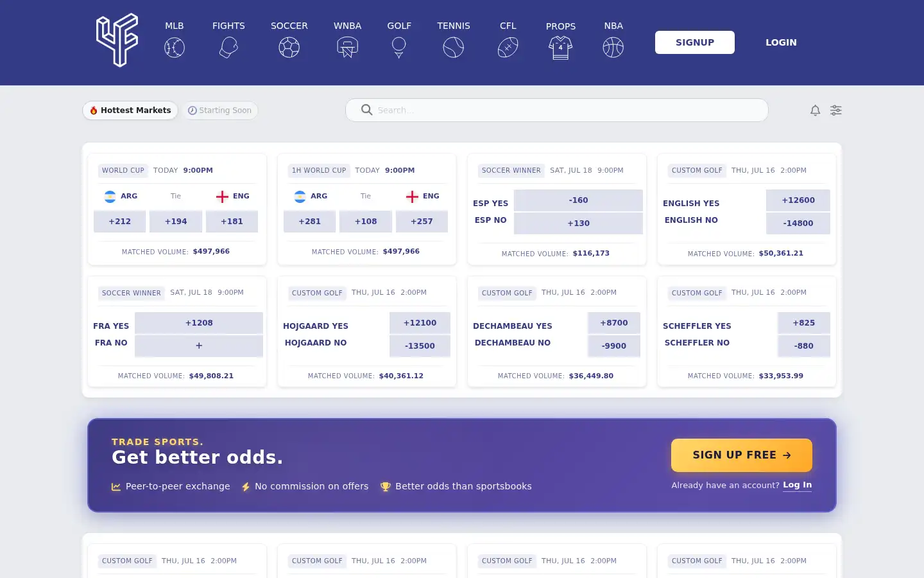Pick HOJGAARD NO odds -13500
This screenshot has width=924, height=578.
point(420,346)
